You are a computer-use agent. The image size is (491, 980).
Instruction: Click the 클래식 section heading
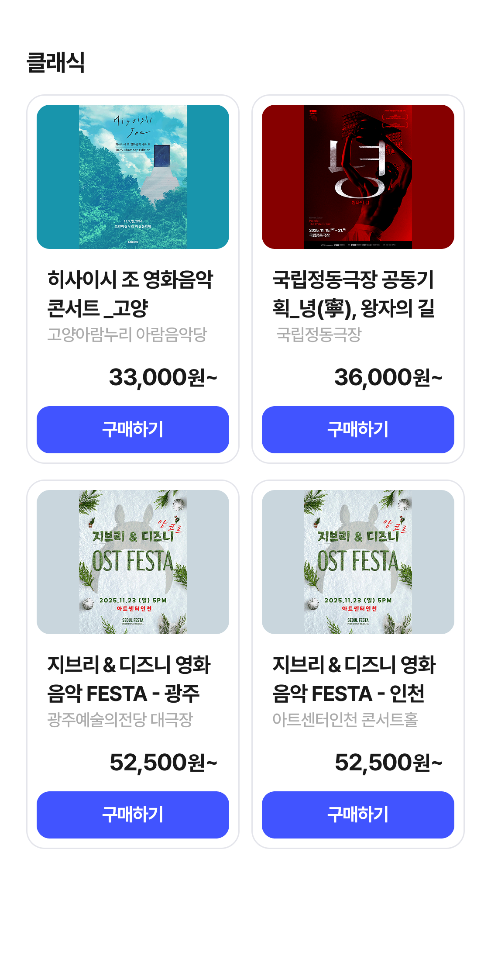point(56,62)
